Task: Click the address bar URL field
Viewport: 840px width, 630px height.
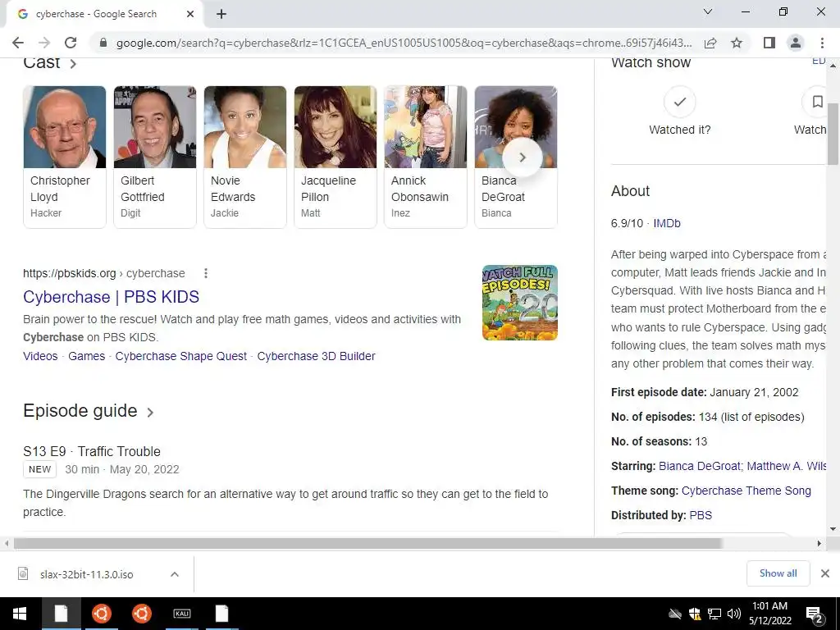Action: [404, 43]
